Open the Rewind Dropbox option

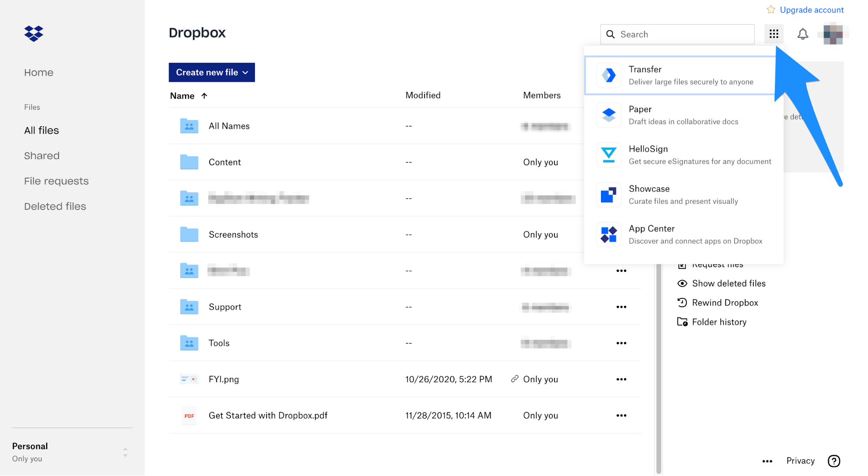click(724, 302)
